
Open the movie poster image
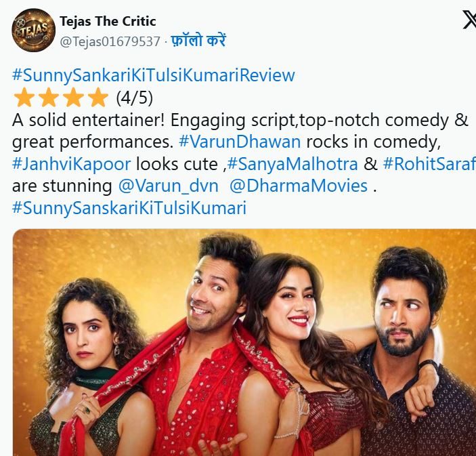(244, 342)
